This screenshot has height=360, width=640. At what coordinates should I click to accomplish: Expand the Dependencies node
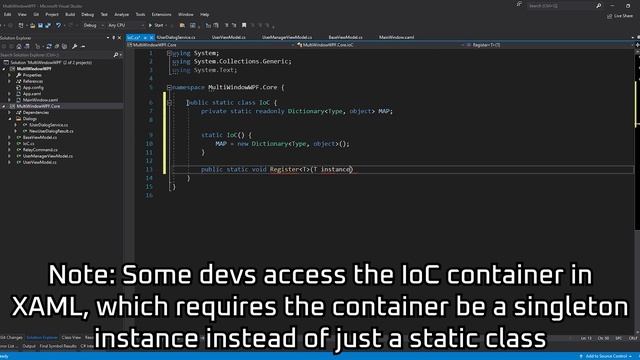point(10,113)
